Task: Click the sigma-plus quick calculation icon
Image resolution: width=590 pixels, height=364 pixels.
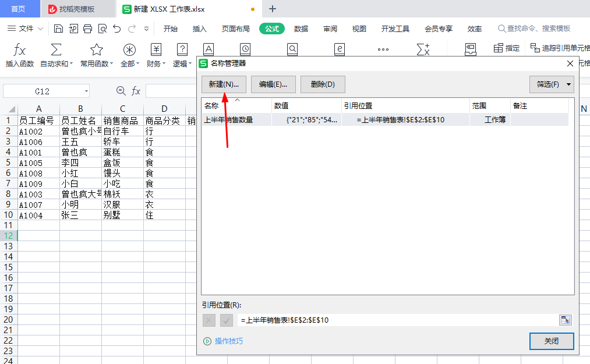Action: (x=423, y=50)
